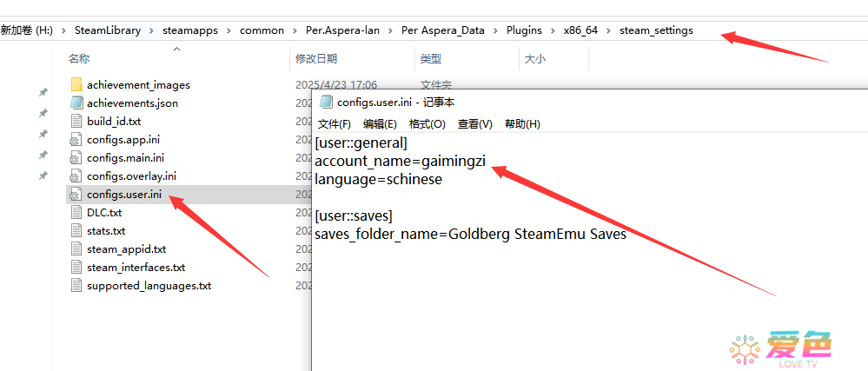
Task: Select the supported_languages.txt file icon
Action: point(76,286)
